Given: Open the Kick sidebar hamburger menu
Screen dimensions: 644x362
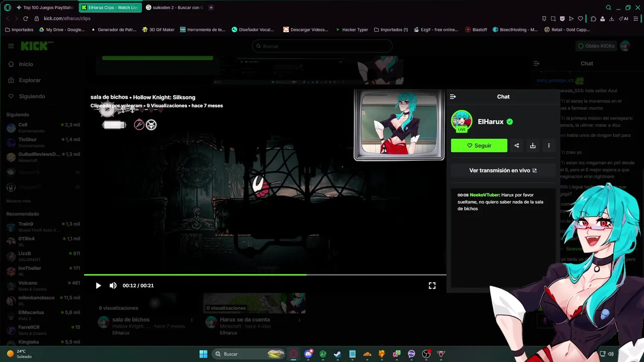Looking at the screenshot, I should click(11, 46).
